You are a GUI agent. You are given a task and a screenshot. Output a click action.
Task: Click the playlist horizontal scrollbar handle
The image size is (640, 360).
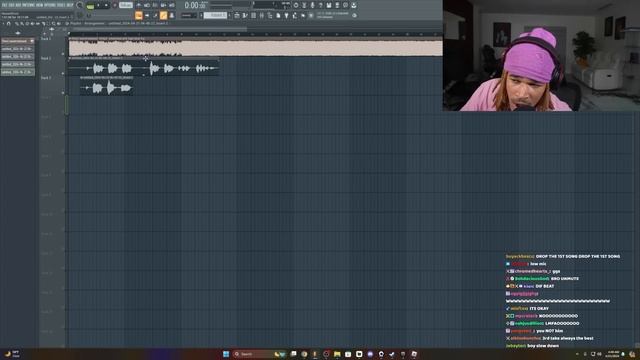click(x=158, y=29)
